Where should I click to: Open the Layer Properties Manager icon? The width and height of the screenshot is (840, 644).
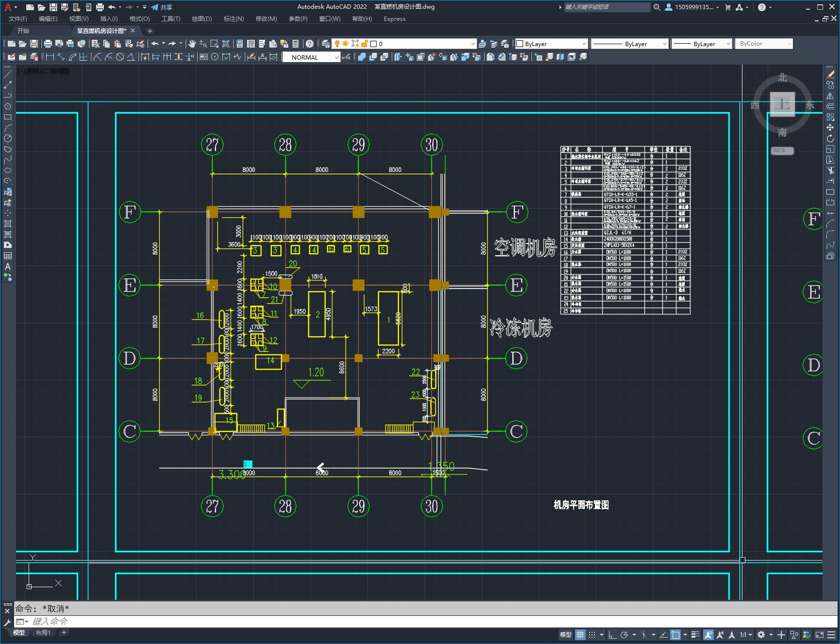point(326,44)
